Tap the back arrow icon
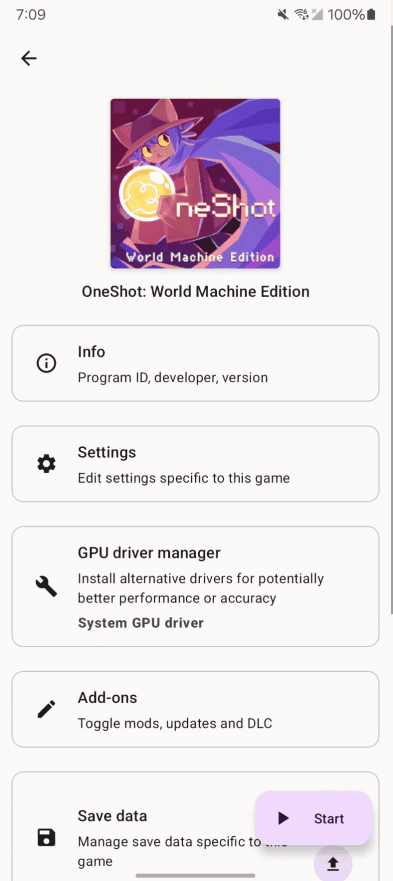393x881 pixels. (x=29, y=58)
